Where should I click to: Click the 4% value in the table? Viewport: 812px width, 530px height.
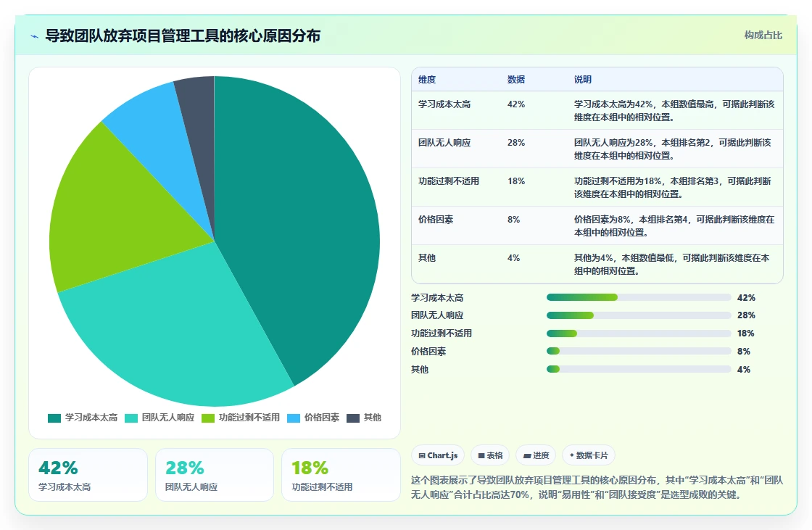[513, 257]
